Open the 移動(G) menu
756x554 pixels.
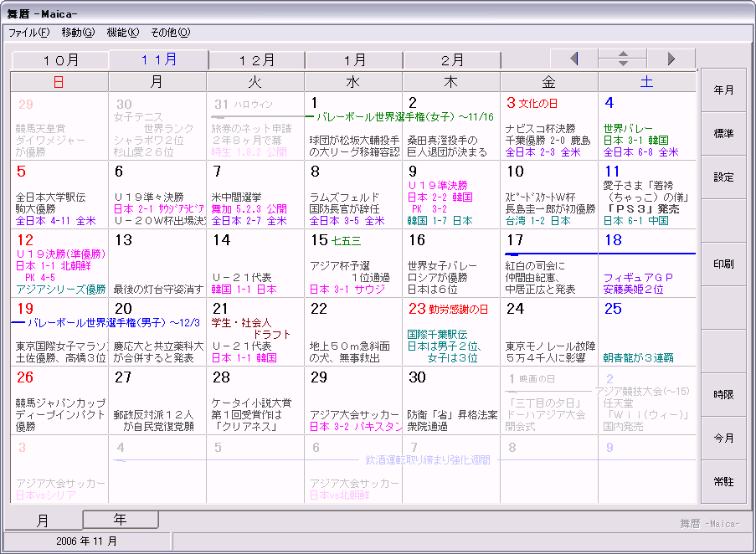[78, 33]
